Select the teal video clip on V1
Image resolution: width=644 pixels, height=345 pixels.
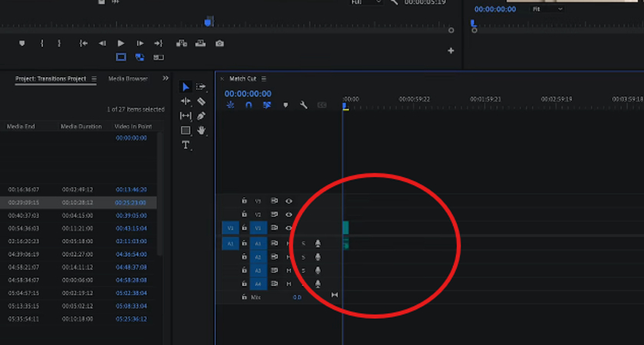pyautogui.click(x=346, y=228)
